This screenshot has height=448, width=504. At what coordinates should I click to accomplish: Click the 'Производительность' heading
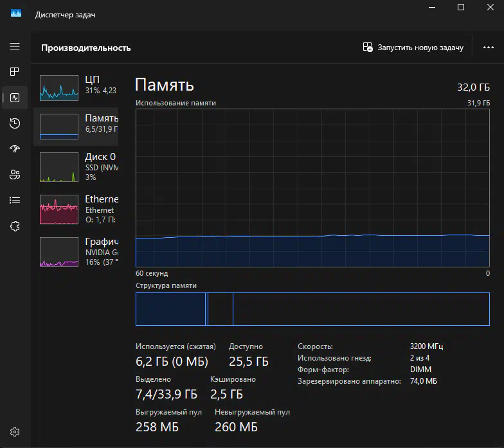(x=86, y=48)
